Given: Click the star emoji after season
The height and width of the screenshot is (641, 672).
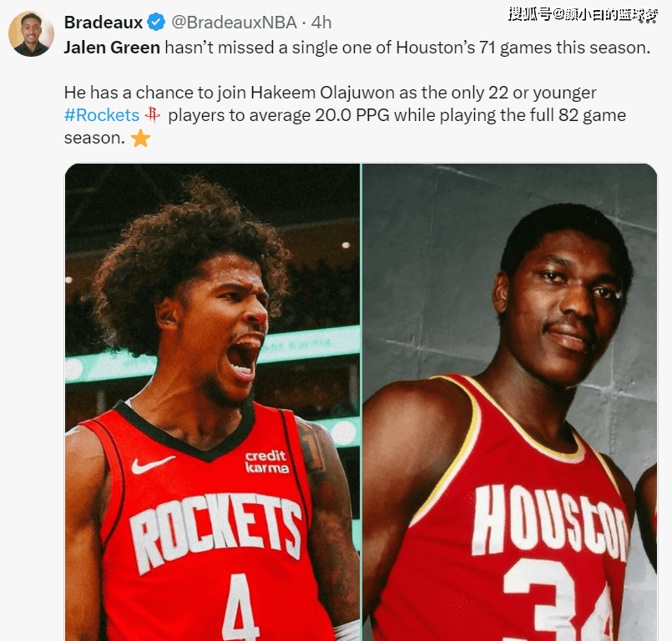Looking at the screenshot, I should click(140, 139).
